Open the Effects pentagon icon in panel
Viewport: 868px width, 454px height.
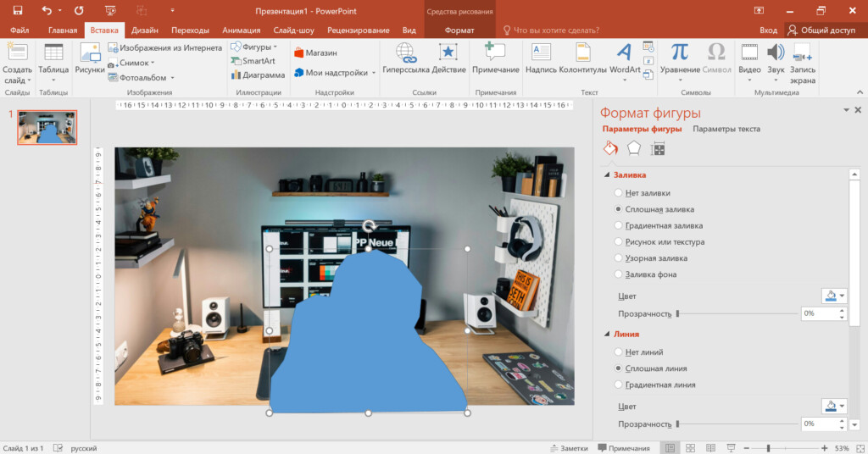click(634, 149)
